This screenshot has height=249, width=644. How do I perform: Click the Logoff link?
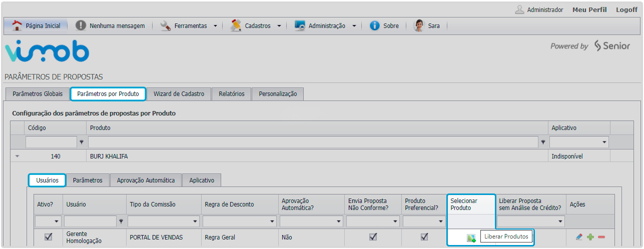[626, 9]
